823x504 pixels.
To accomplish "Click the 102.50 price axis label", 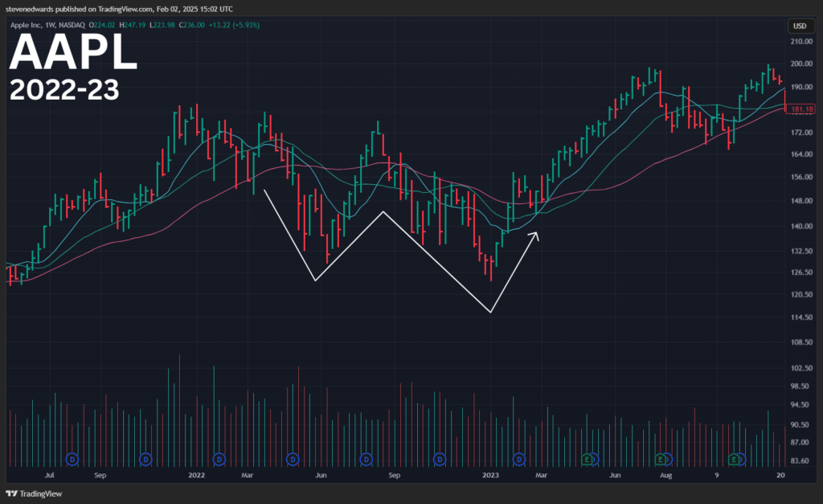I will 801,368.
